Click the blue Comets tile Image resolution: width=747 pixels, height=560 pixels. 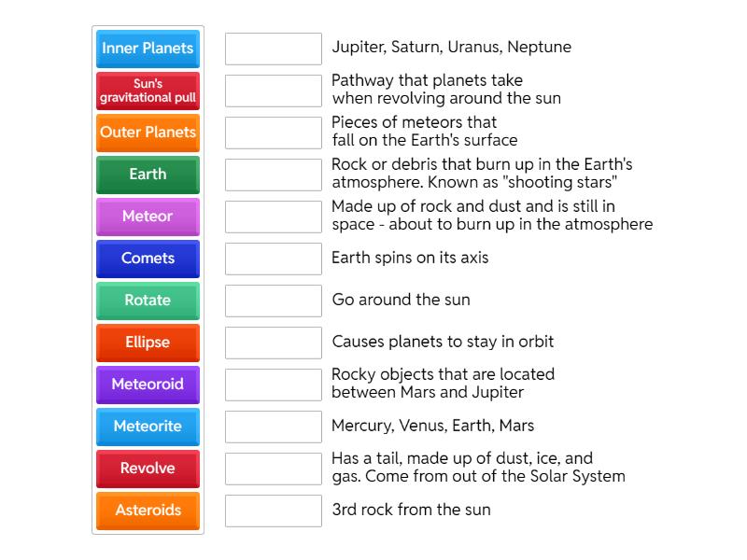coord(148,259)
